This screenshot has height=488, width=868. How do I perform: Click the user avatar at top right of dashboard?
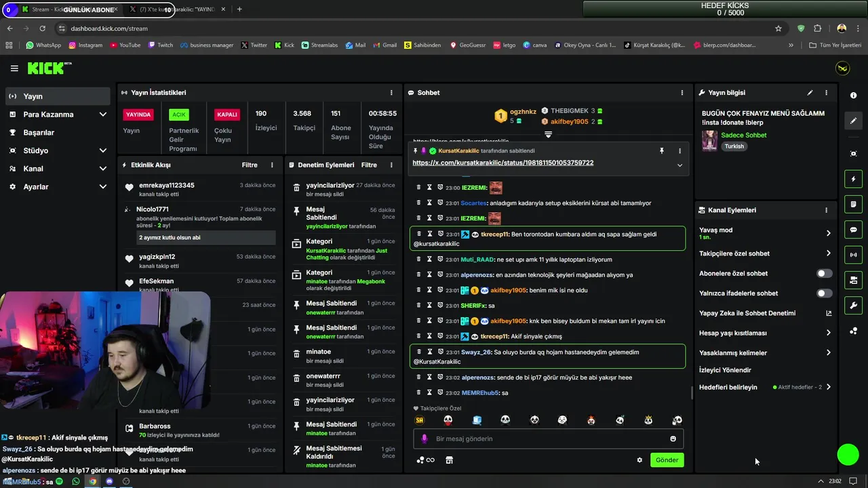tap(842, 68)
